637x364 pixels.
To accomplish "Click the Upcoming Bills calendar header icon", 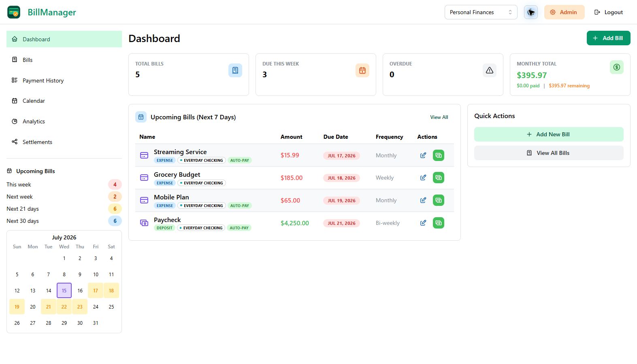I will click(x=141, y=117).
